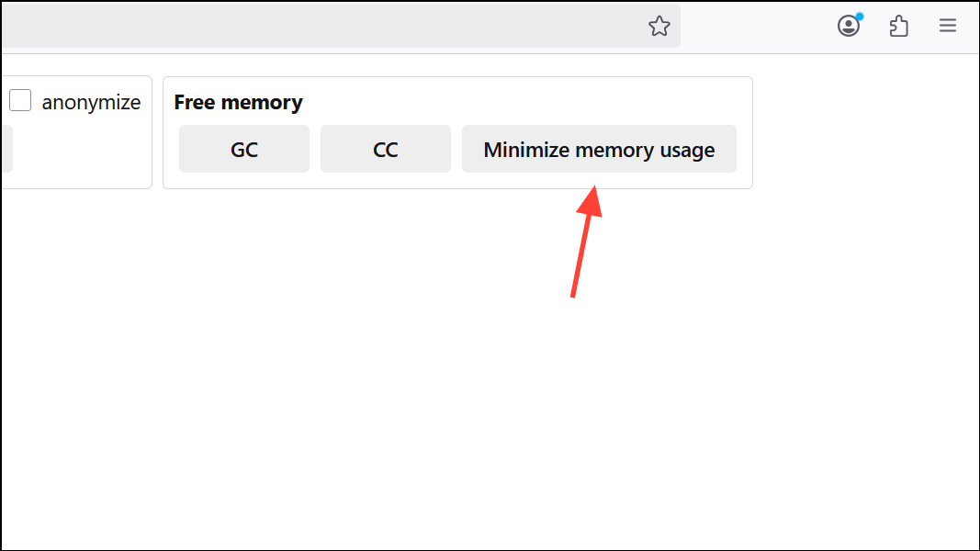The image size is (980, 551).
Task: Click the gap between GC and CC buttons
Action: pos(315,149)
